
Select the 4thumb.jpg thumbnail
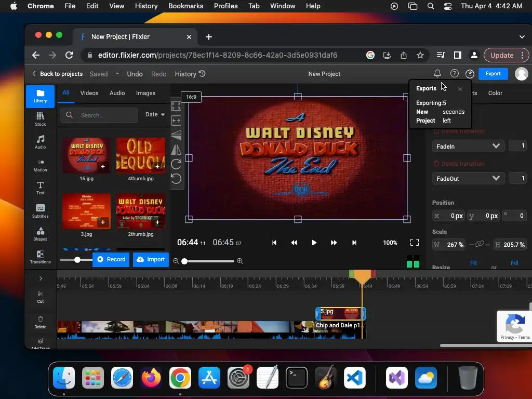point(140,155)
